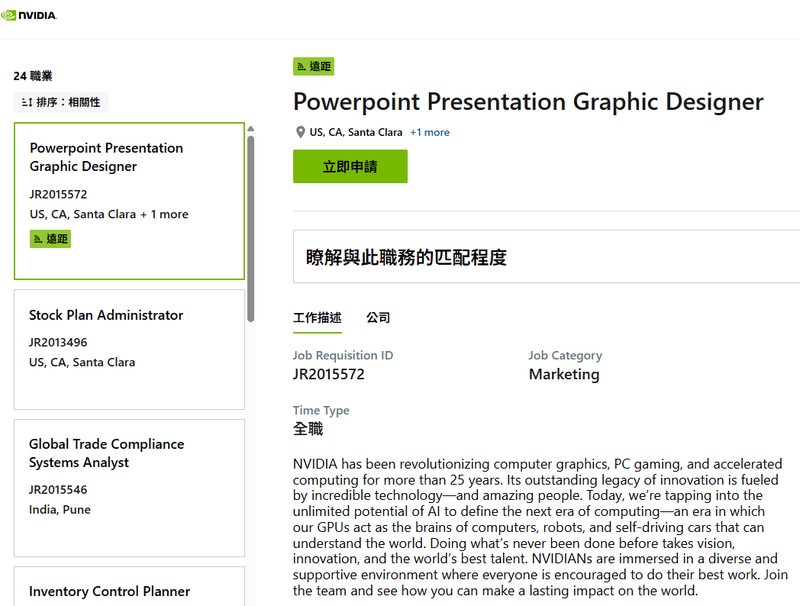Click the green 立即申請 apply button

[x=350, y=166]
